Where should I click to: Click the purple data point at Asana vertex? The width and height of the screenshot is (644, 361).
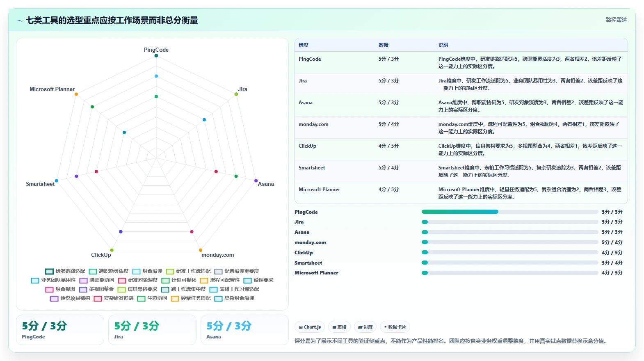(256, 181)
